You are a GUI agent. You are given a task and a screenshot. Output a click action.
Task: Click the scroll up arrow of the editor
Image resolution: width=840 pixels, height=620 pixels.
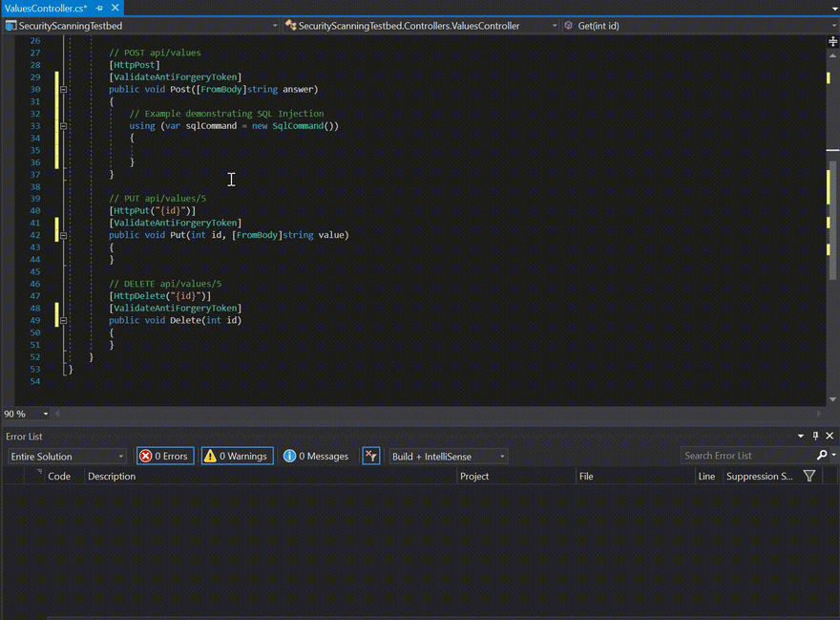coord(832,55)
